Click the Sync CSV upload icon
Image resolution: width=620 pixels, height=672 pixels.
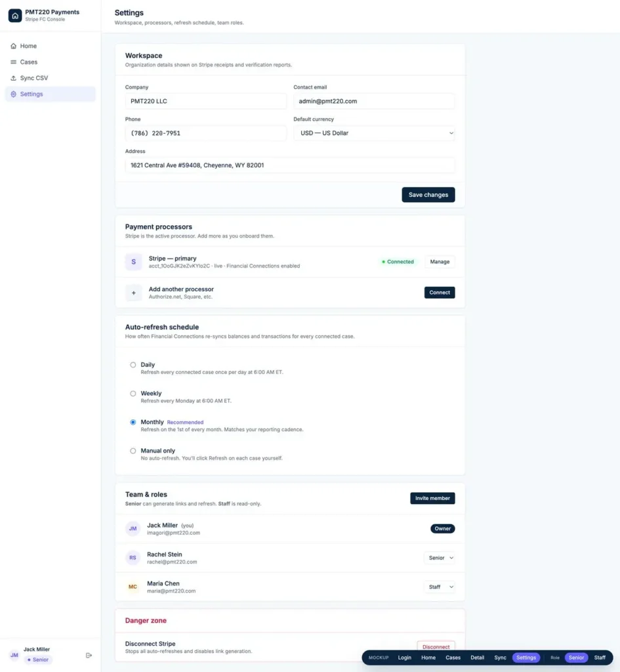tap(13, 78)
